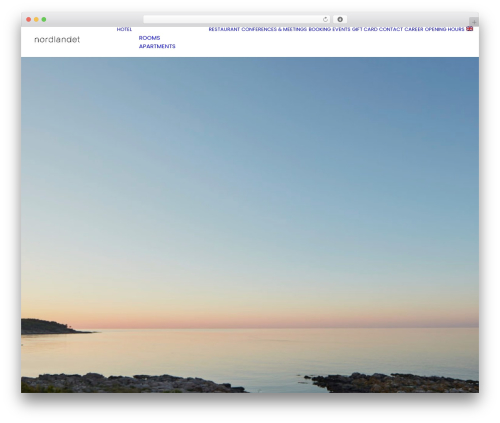
Task: Open the EVENTS page
Action: coord(341,29)
